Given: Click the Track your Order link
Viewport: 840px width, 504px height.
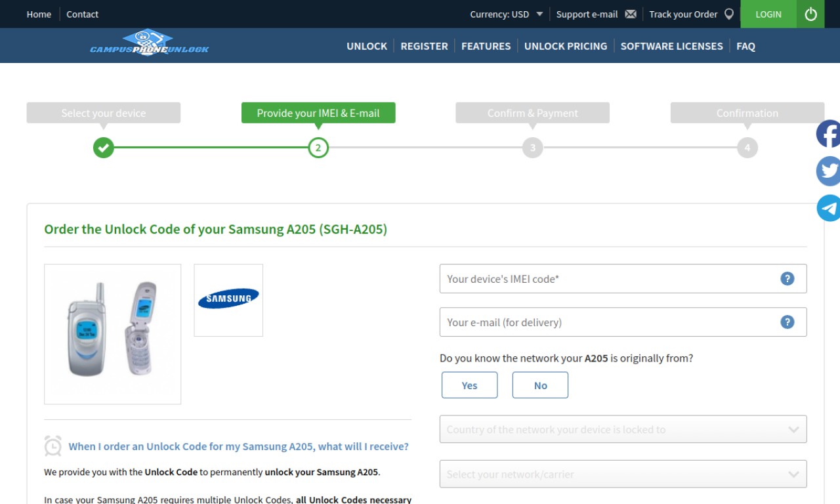Looking at the screenshot, I should point(683,14).
